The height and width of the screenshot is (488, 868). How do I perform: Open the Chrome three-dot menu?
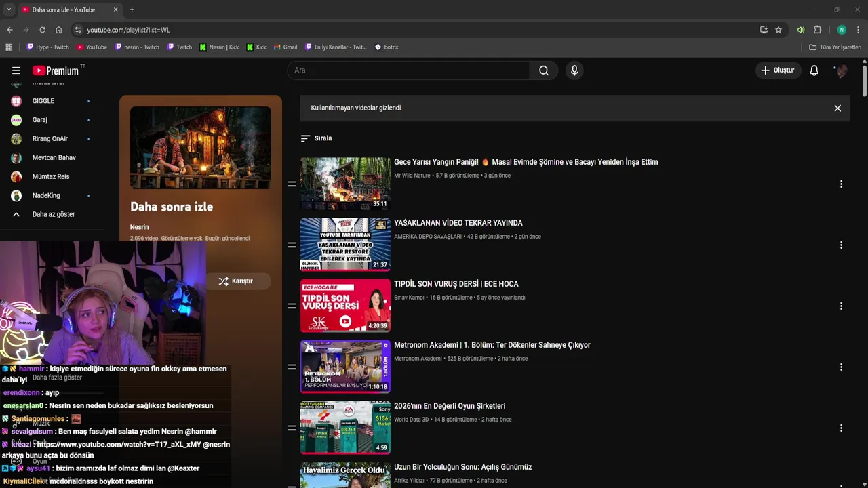[858, 30]
